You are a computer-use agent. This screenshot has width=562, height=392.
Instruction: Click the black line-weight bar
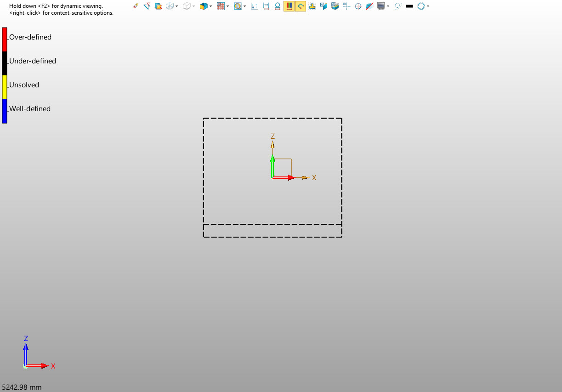click(x=409, y=6)
